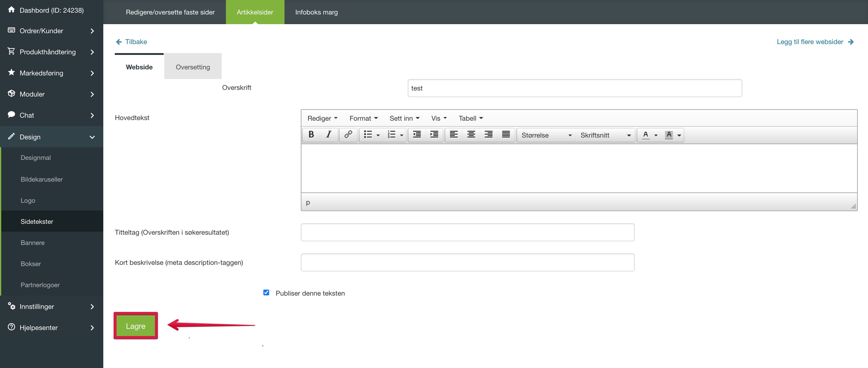Screen dimensions: 868x368
Task: Insert a link with chain icon
Action: pyautogui.click(x=348, y=135)
